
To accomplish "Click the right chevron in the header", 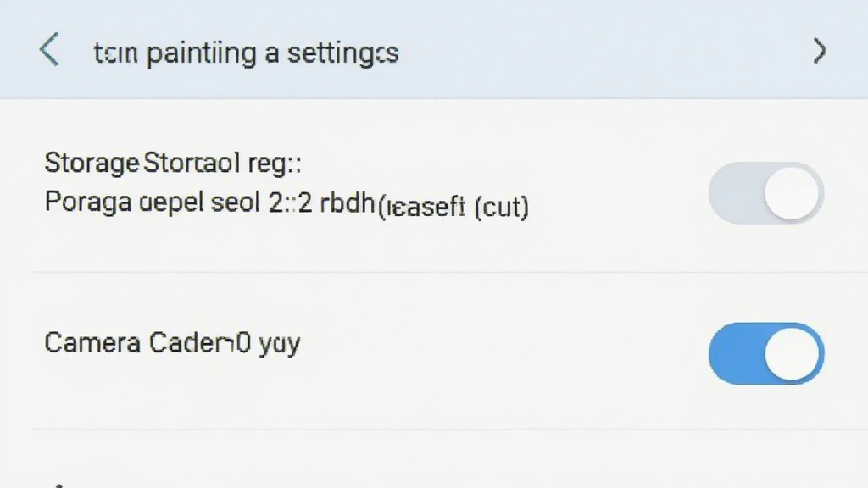I will tap(820, 51).
